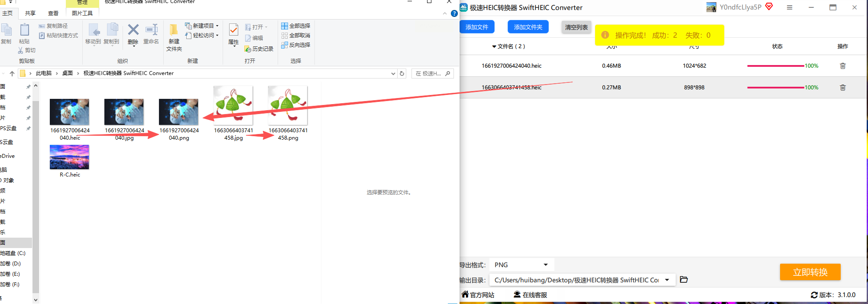Select the (E:) volume in sidebar
Viewport: 868px width, 304px height.
[10, 274]
